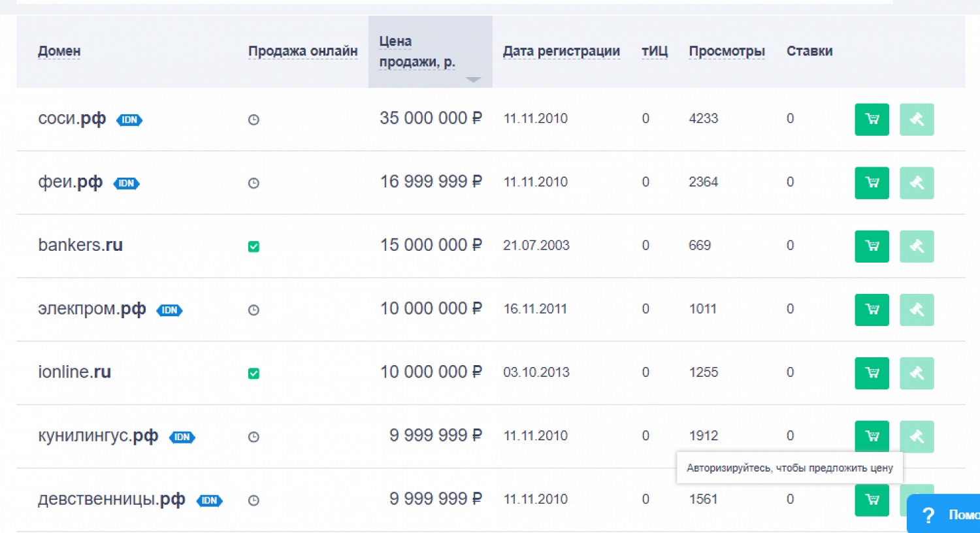This screenshot has width=980, height=533.
Task: Click views count 4233
Action: 703,118
